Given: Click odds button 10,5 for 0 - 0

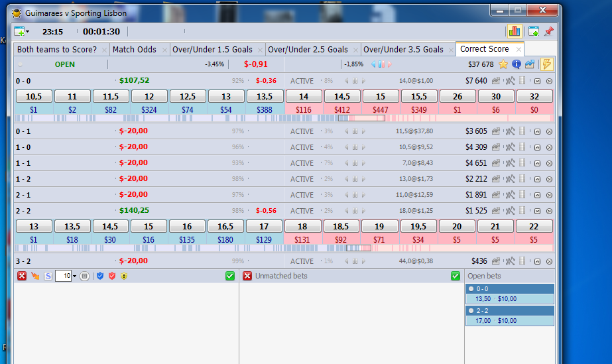Looking at the screenshot, I should point(34,96).
